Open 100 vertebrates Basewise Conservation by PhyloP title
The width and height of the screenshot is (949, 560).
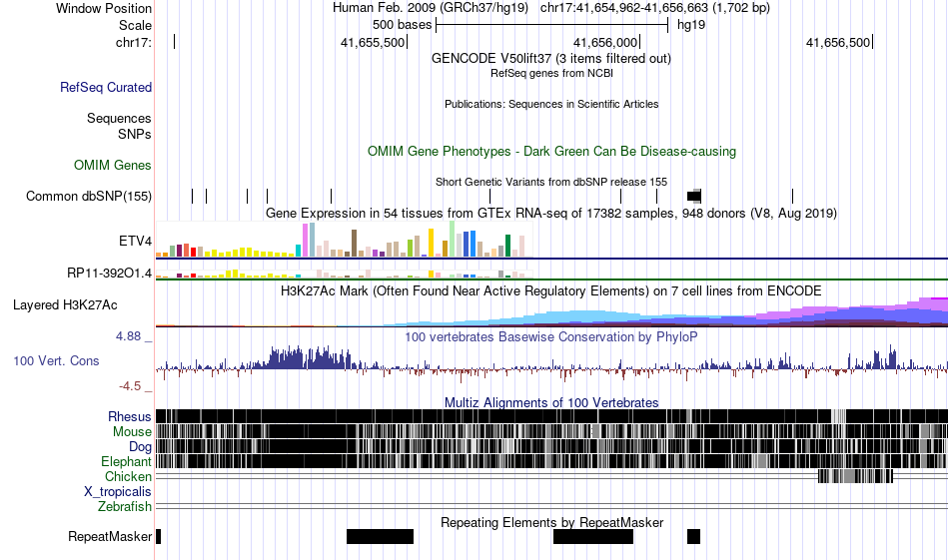coord(551,336)
